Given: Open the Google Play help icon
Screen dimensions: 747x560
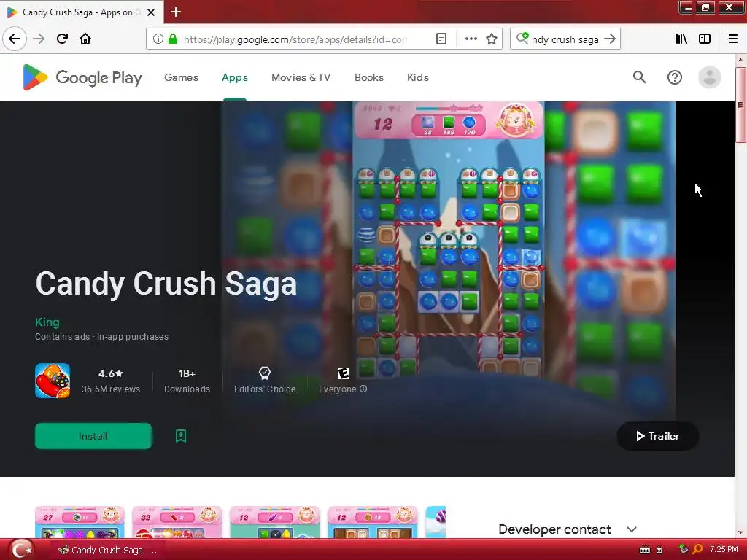Looking at the screenshot, I should pyautogui.click(x=675, y=77).
